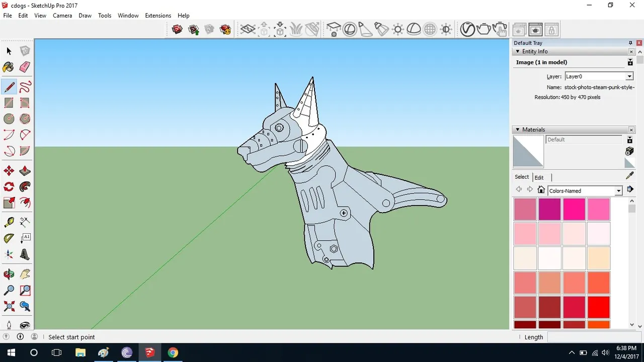Select the Axes tool
The height and width of the screenshot is (362, 644).
tap(9, 254)
